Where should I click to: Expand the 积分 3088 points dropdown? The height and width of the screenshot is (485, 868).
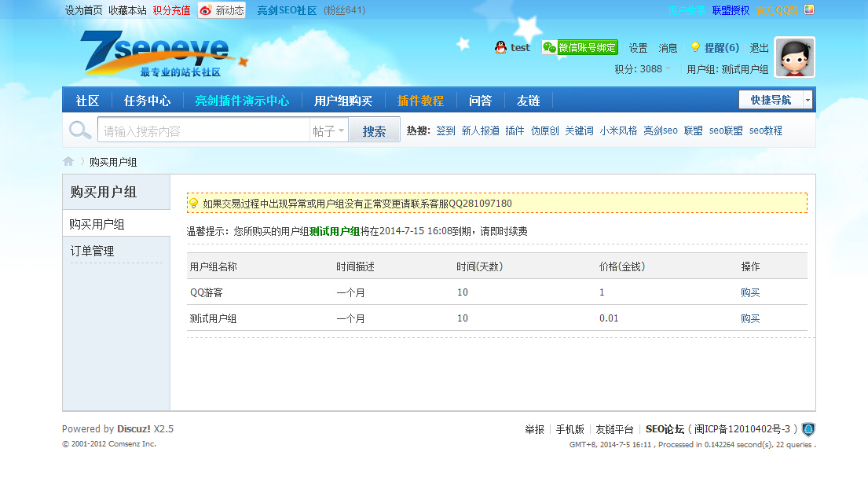668,69
